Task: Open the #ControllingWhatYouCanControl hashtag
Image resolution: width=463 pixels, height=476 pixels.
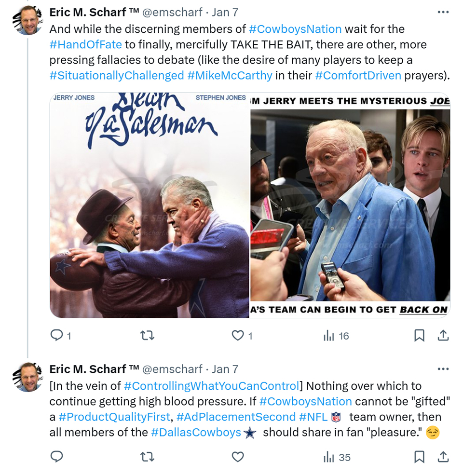Action: [212, 386]
